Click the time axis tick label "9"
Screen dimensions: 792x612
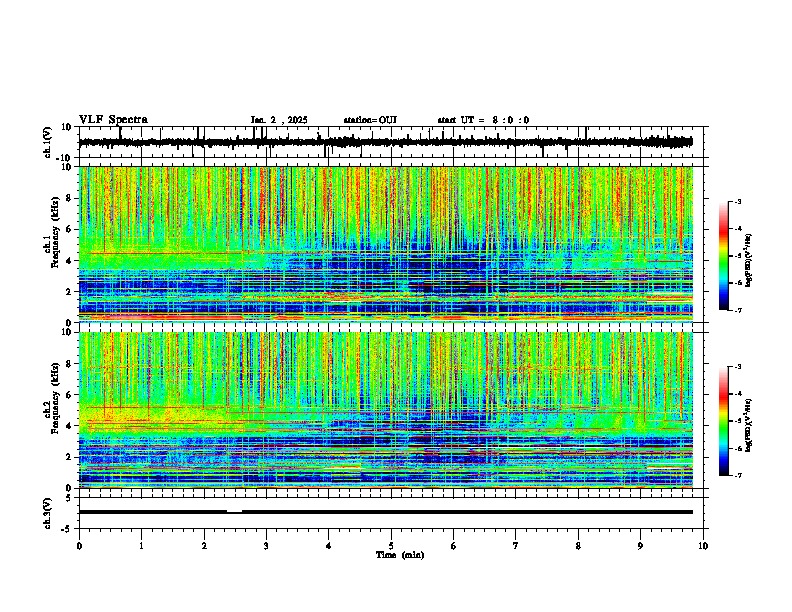click(640, 546)
